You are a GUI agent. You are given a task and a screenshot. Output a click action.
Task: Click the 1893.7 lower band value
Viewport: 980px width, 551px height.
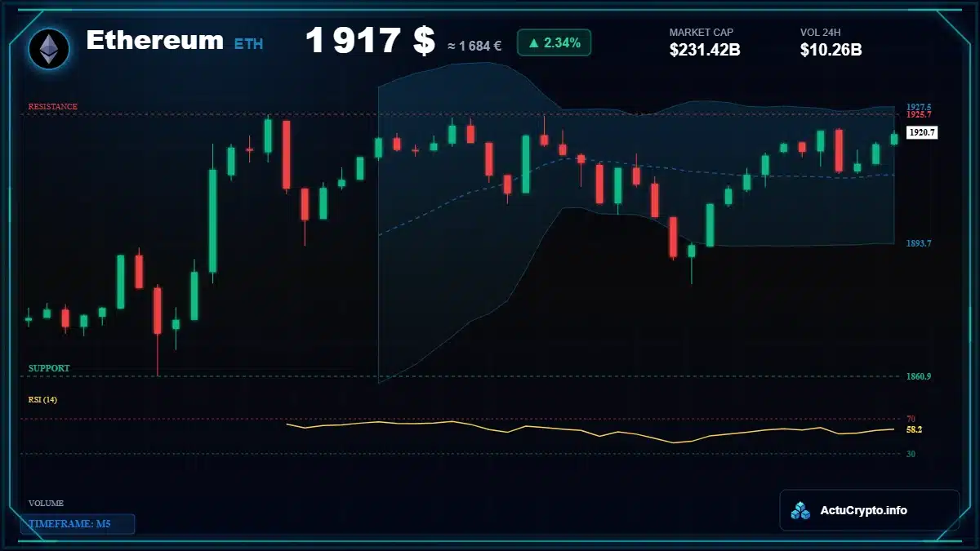click(x=919, y=243)
